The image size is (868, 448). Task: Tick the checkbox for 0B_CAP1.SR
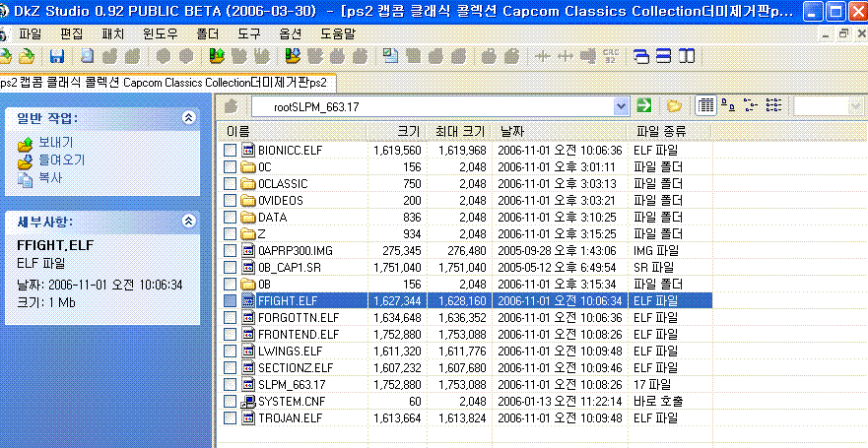(230, 268)
